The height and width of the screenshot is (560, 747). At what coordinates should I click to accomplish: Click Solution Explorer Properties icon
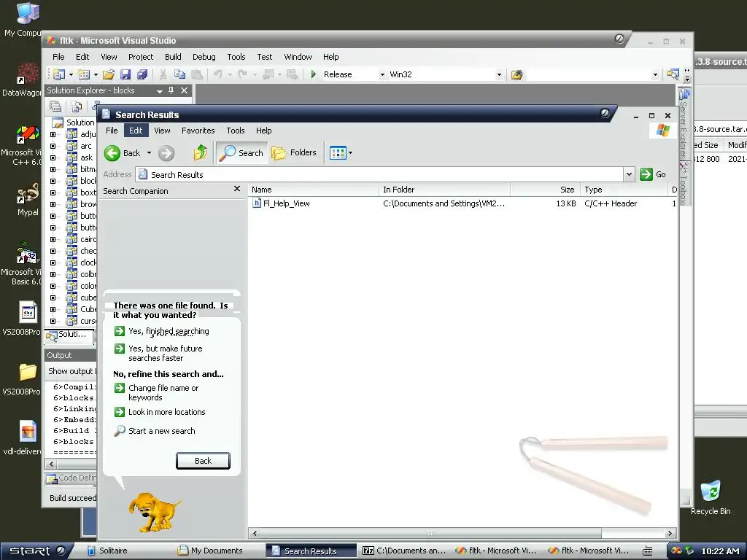[55, 106]
